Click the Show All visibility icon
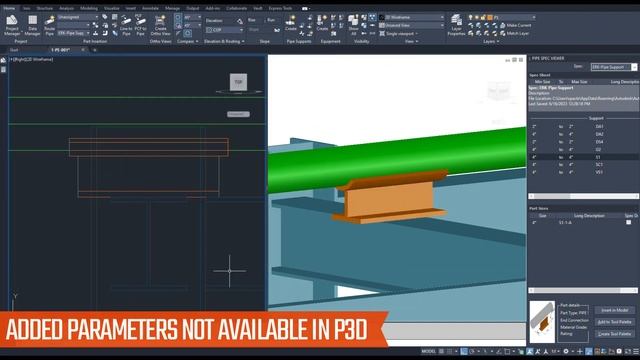Viewport: 640px width, 360px height. pyautogui.click(x=353, y=25)
